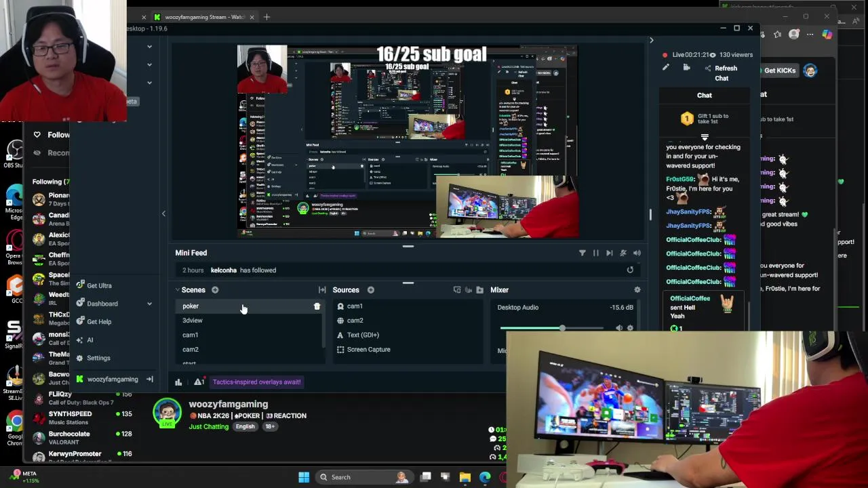Click the audio sources icon in the Sources header

click(468, 290)
